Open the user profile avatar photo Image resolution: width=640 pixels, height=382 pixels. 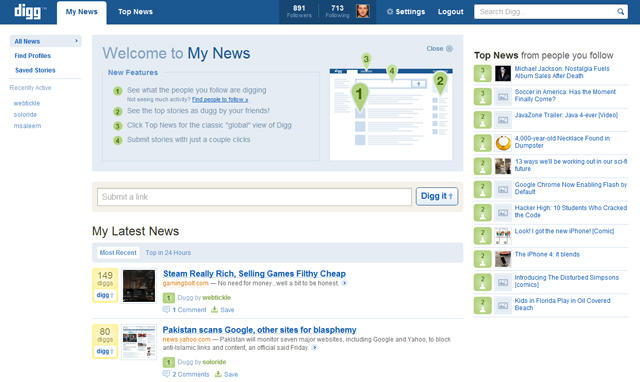tap(362, 11)
